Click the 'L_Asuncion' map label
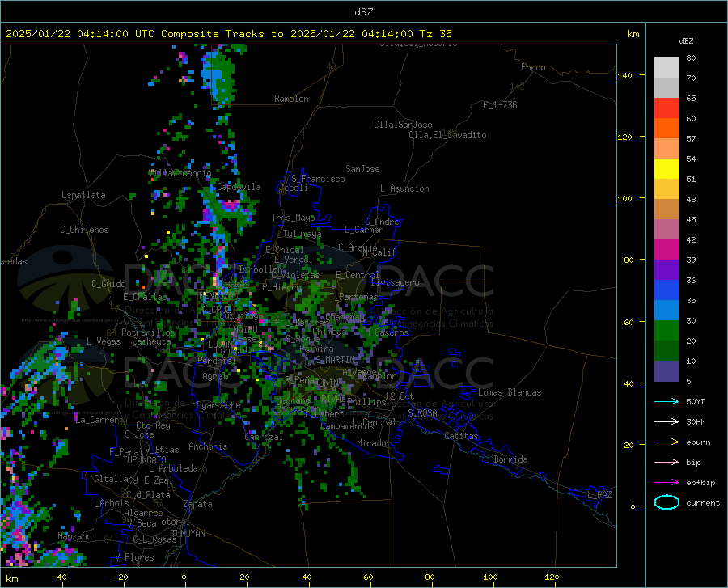 pos(404,188)
